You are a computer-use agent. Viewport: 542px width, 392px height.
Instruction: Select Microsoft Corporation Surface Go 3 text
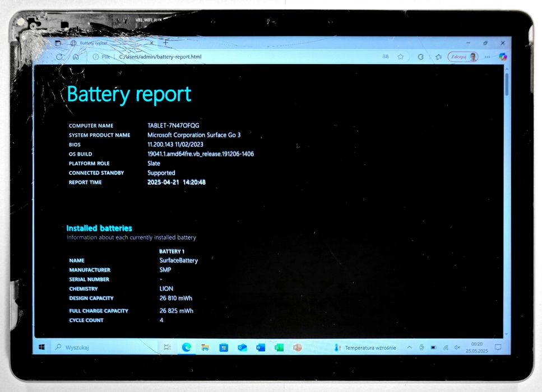[194, 135]
